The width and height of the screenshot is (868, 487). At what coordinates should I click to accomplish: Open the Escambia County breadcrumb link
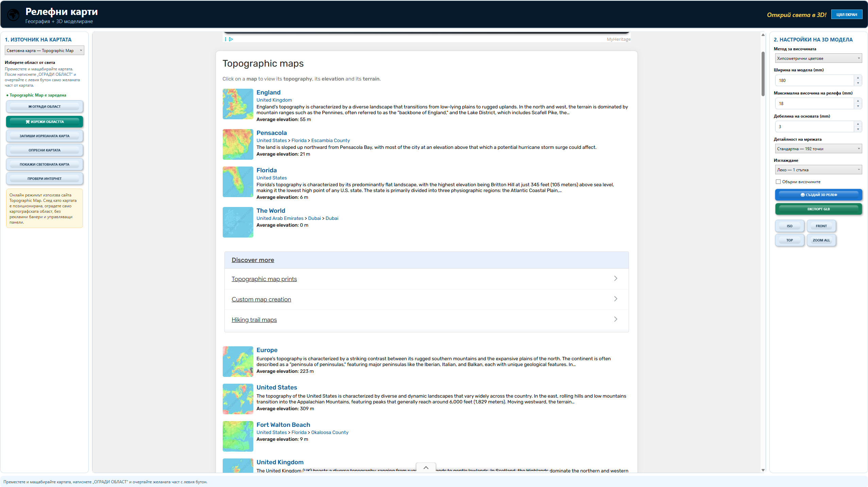click(x=330, y=141)
